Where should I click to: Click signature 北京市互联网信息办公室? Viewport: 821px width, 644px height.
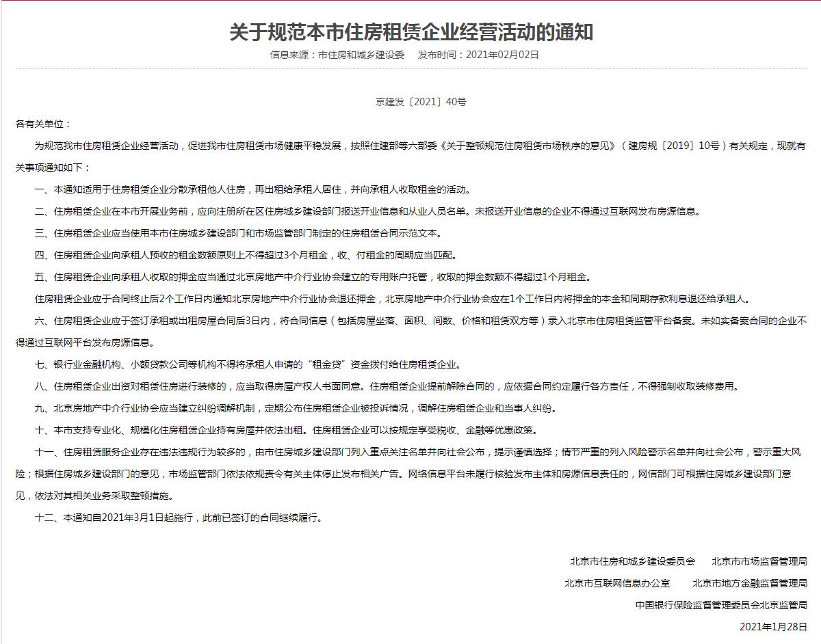click(617, 583)
